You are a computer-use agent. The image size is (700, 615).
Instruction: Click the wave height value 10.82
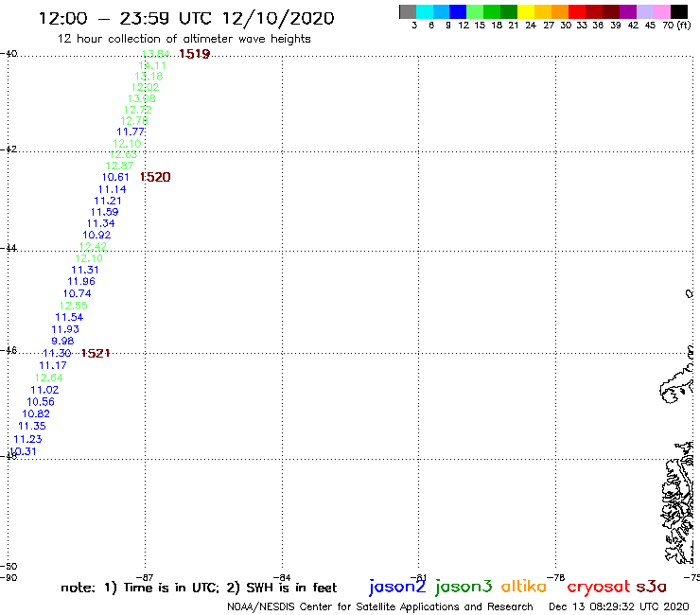(x=36, y=414)
